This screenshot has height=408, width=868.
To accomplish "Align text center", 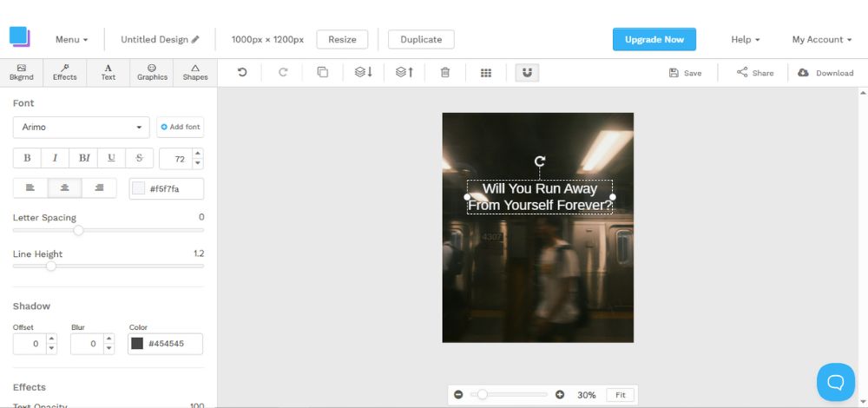I will (65, 188).
